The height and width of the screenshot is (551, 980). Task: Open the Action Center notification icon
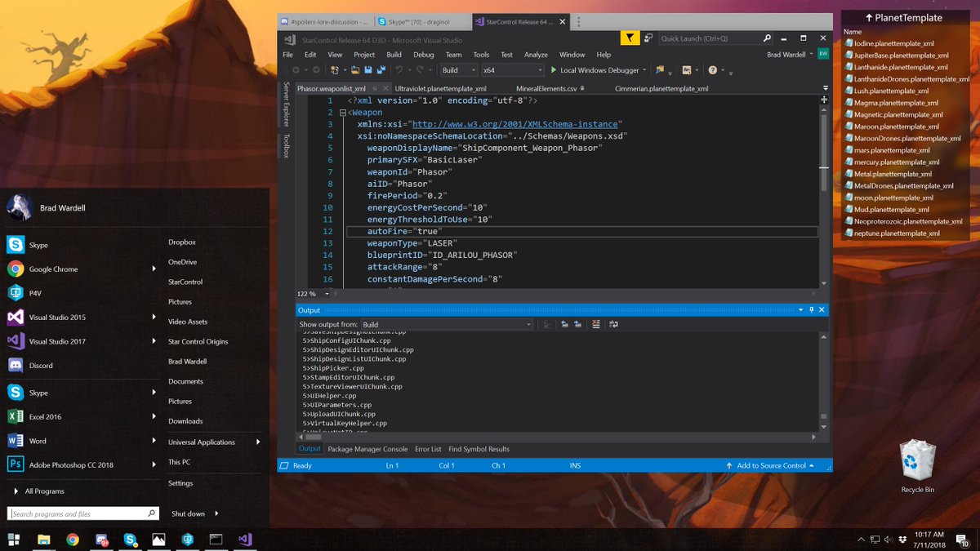964,539
